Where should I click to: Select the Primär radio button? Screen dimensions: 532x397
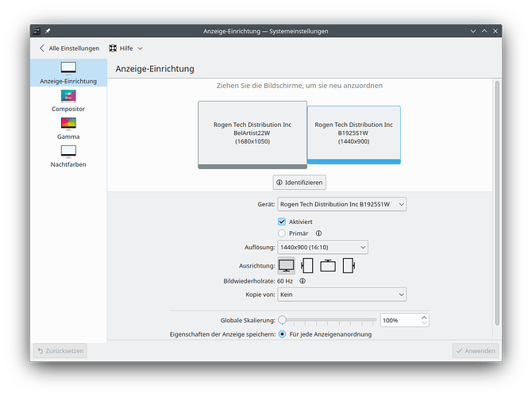[x=282, y=233]
